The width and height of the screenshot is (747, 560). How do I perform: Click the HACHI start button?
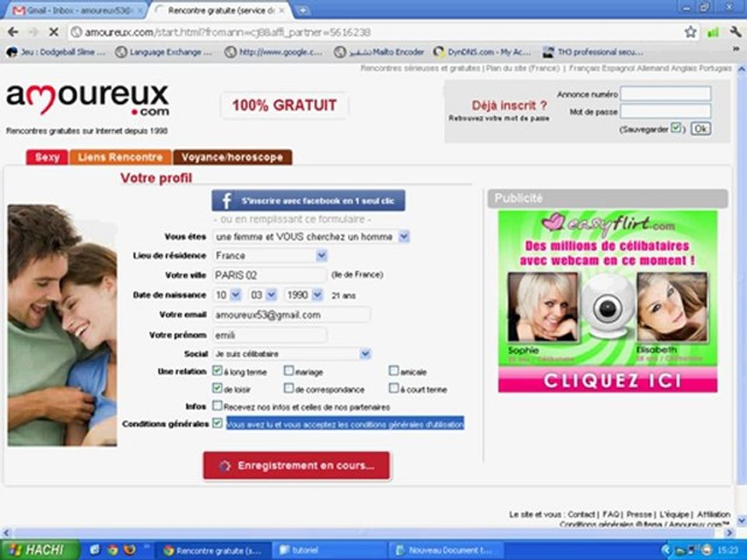40,550
